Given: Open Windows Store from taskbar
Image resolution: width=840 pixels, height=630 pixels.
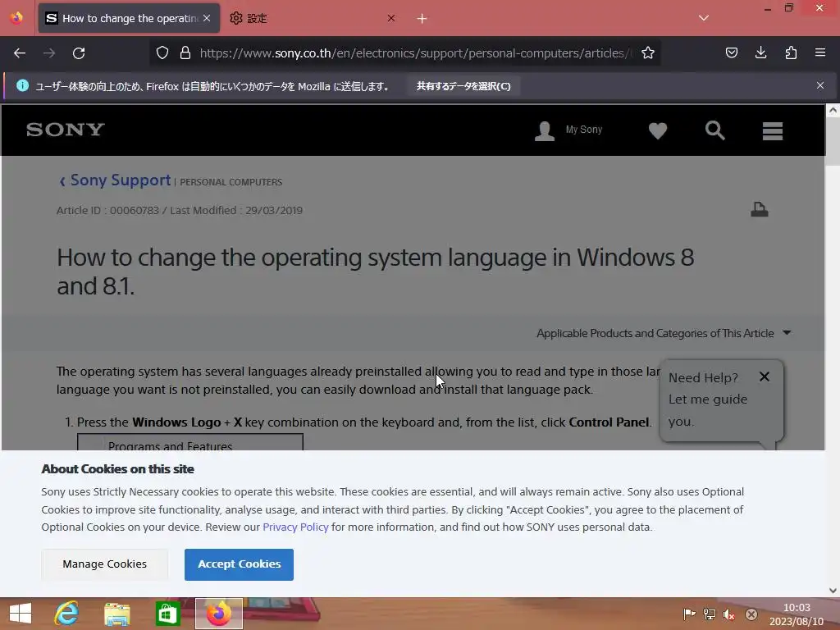Looking at the screenshot, I should coord(167,614).
